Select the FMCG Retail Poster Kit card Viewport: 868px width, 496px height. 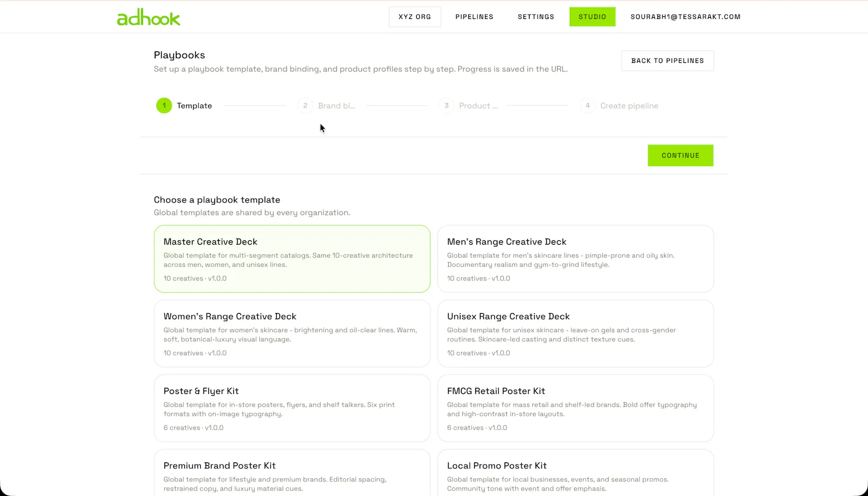pyautogui.click(x=576, y=408)
